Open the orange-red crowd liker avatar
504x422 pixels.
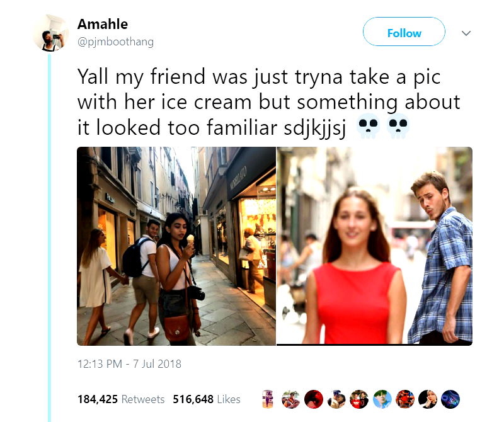[x=404, y=399]
